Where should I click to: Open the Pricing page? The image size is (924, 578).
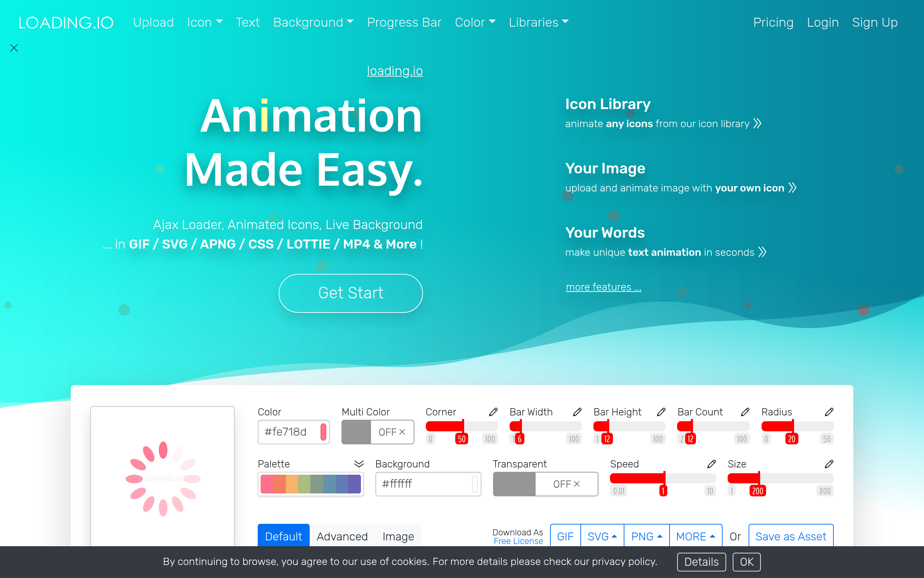pos(773,22)
